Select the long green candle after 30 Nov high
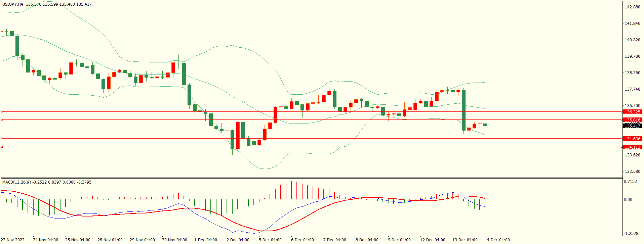 pos(184,74)
